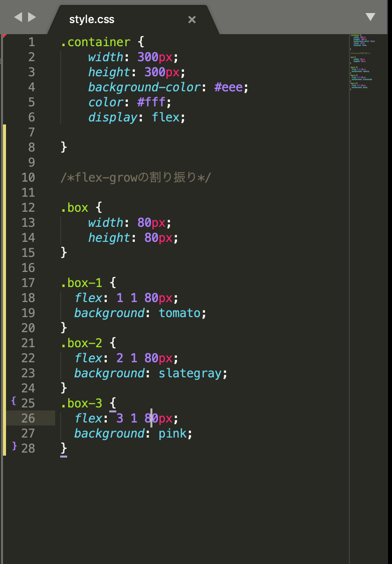Click the display: flex declaration
The width and height of the screenshot is (392, 564).
(x=137, y=117)
